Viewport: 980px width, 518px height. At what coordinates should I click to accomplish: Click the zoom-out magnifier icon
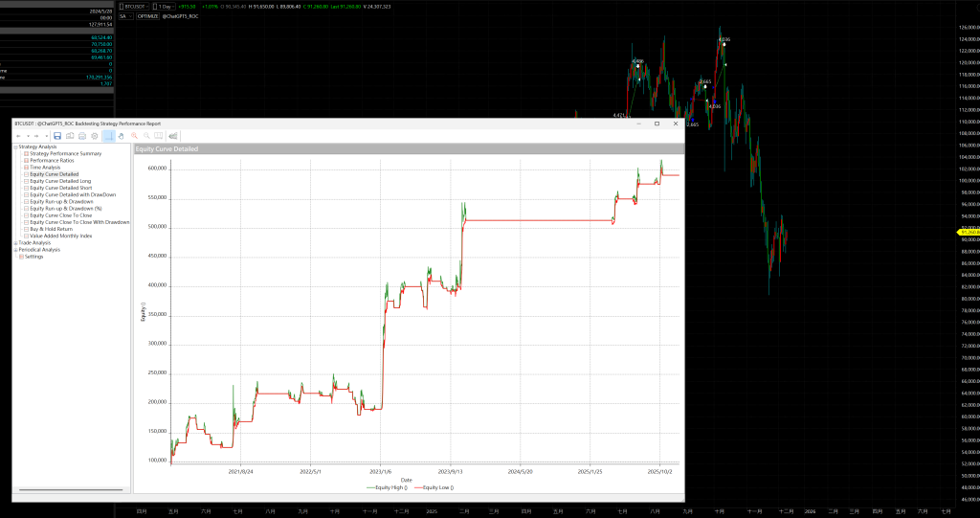(x=147, y=136)
